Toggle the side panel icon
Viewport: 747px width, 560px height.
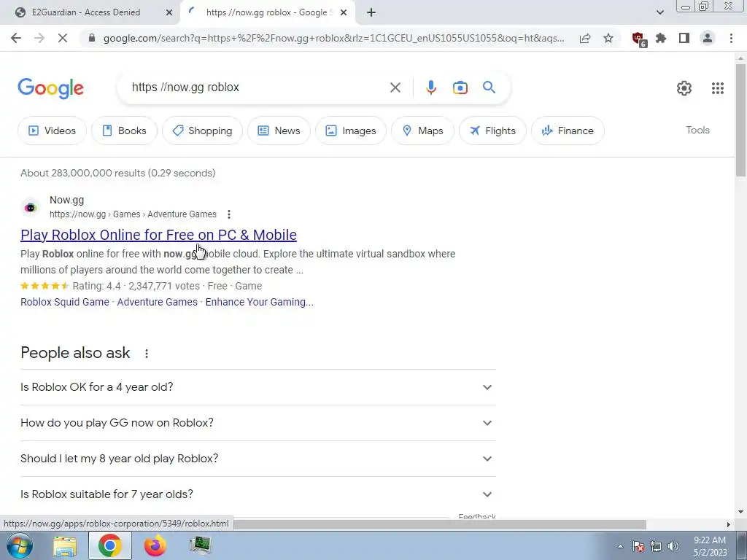coord(684,38)
